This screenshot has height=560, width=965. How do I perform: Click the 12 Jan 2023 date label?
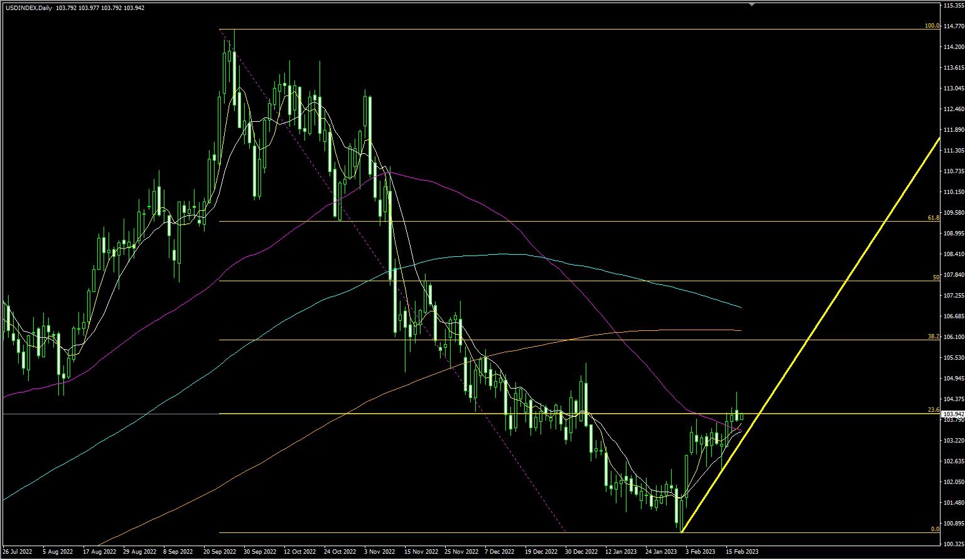pos(622,552)
